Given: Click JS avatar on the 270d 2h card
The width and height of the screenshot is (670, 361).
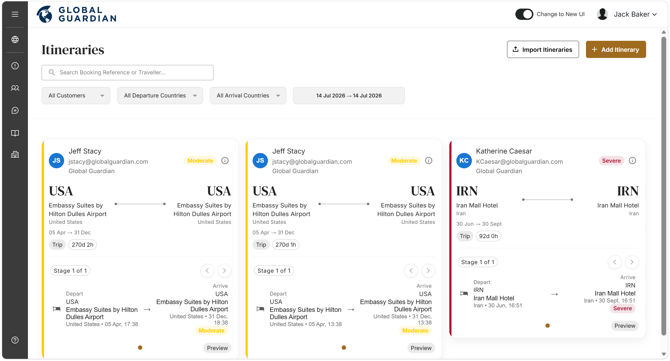Looking at the screenshot, I should click(56, 161).
